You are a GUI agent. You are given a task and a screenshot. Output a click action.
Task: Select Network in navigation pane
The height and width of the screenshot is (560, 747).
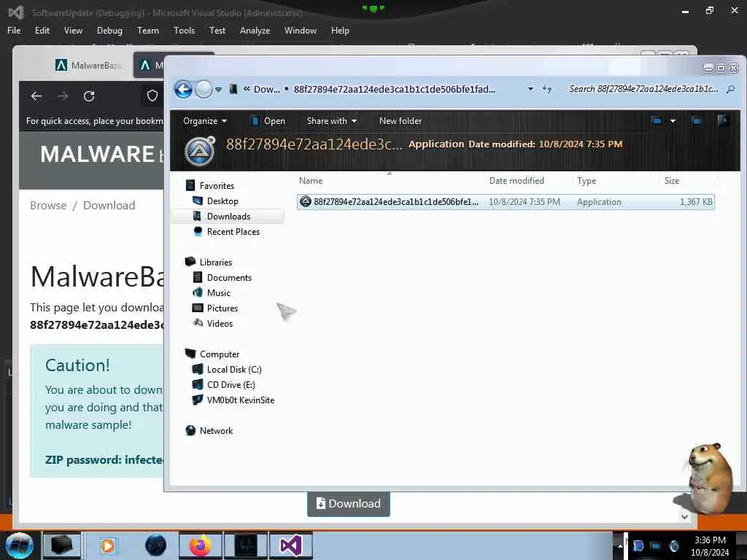click(216, 430)
